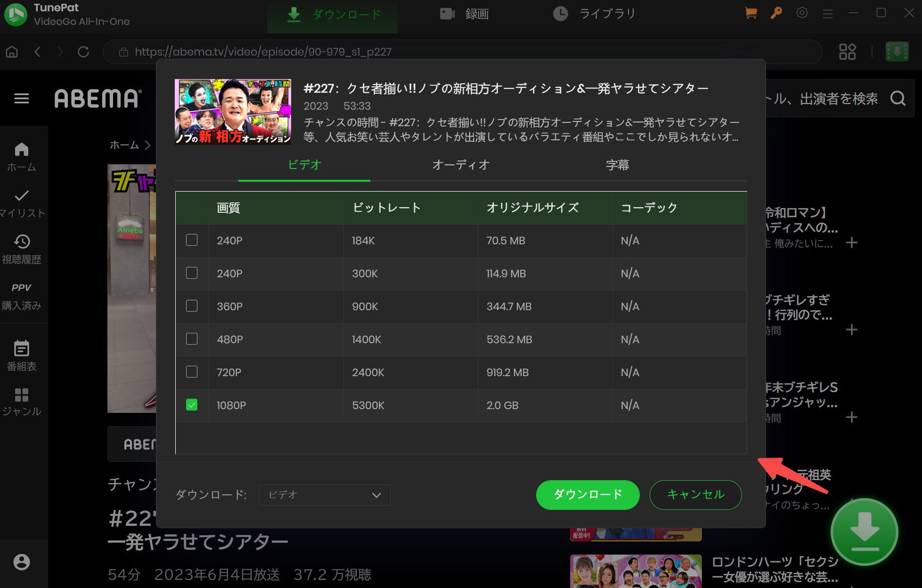Open ホーム in ABEMA sidebar
The image size is (922, 588).
(22, 157)
